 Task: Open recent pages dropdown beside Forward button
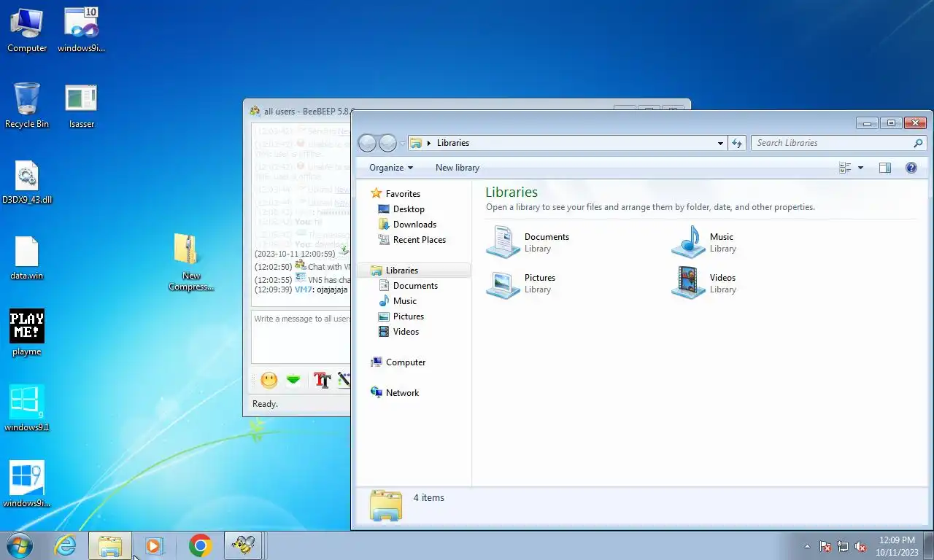[x=401, y=143]
